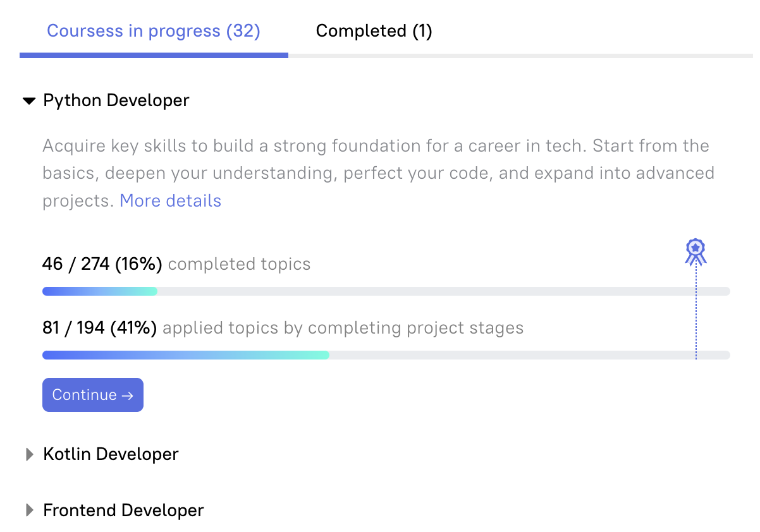Switch to the Completed (1) tab

coord(374,31)
